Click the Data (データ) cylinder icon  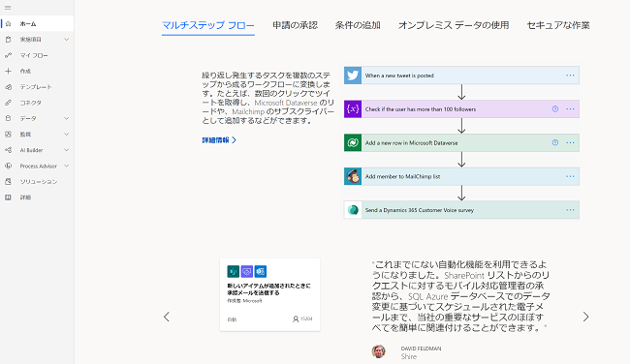(8, 118)
